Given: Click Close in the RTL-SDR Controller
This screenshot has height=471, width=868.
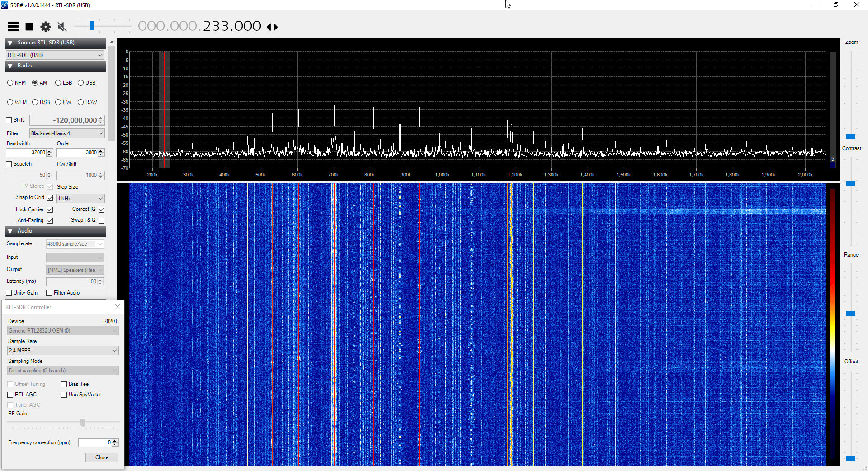Looking at the screenshot, I should [102, 457].
